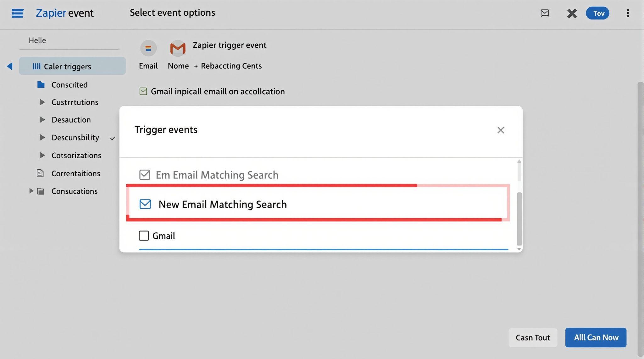Click the Gmail M logo icon
This screenshot has height=359, width=644.
(178, 48)
